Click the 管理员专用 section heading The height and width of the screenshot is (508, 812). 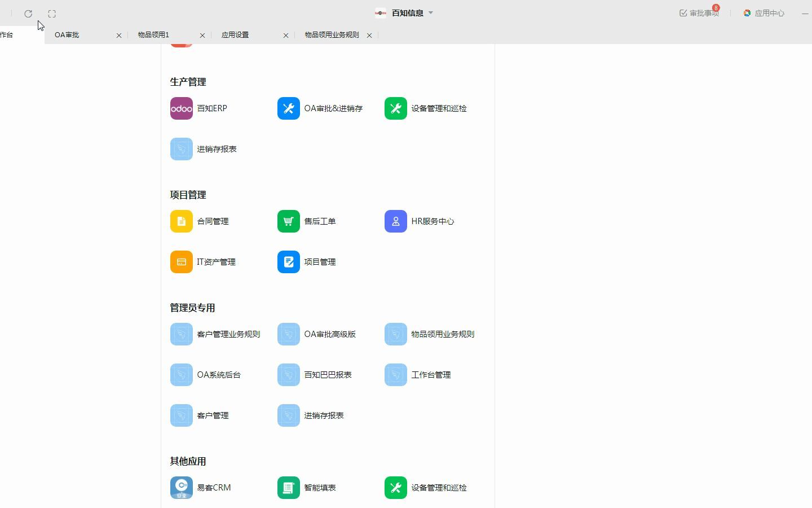pos(193,308)
